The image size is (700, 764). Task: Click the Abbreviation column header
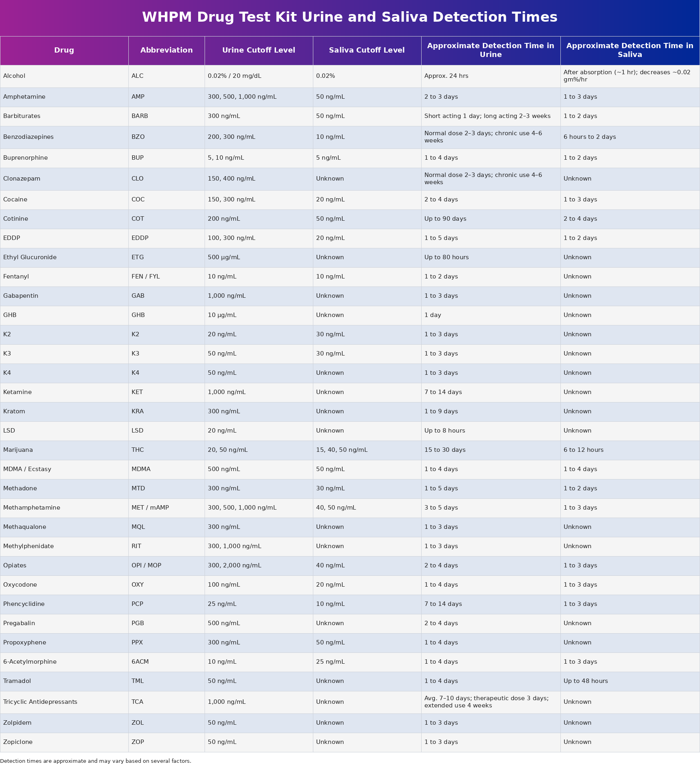(166, 50)
